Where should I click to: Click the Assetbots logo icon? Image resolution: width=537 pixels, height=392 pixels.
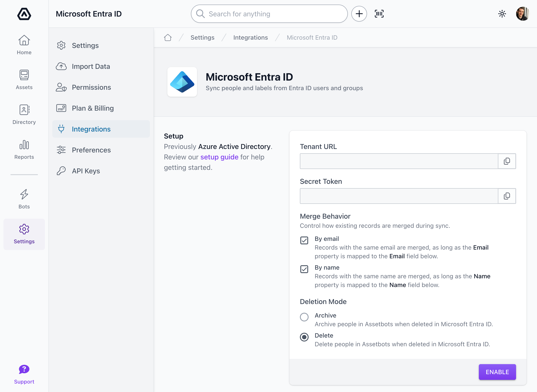coord(24,14)
